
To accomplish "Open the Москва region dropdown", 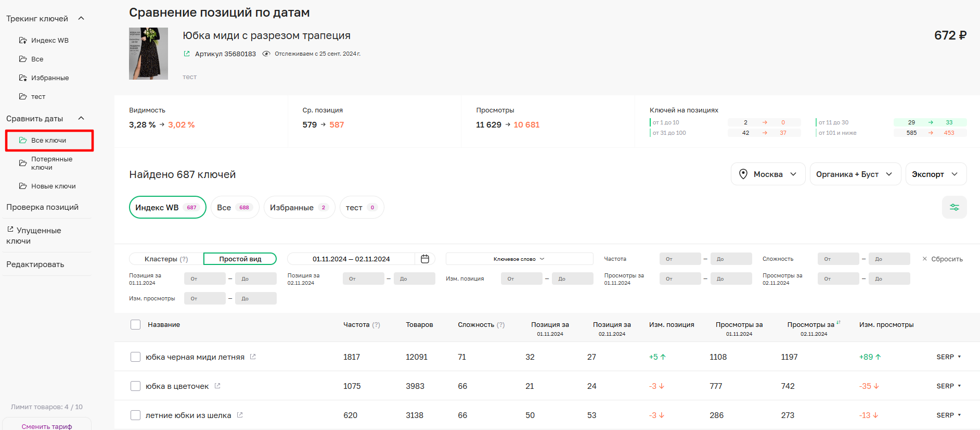I will (x=768, y=174).
